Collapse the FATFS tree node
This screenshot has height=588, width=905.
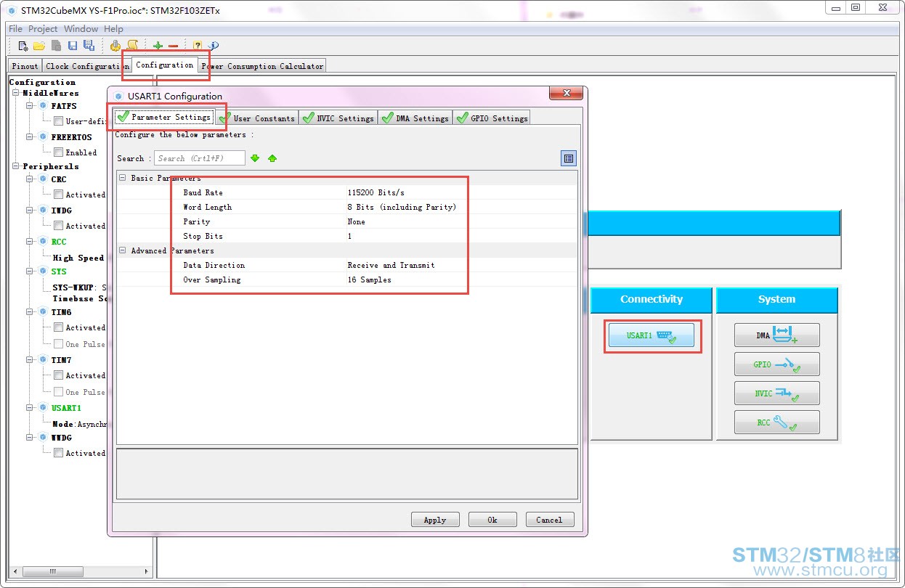point(31,106)
